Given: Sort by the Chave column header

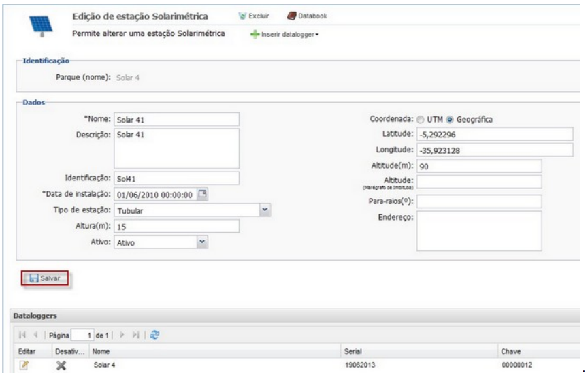Looking at the screenshot, I should tap(512, 351).
